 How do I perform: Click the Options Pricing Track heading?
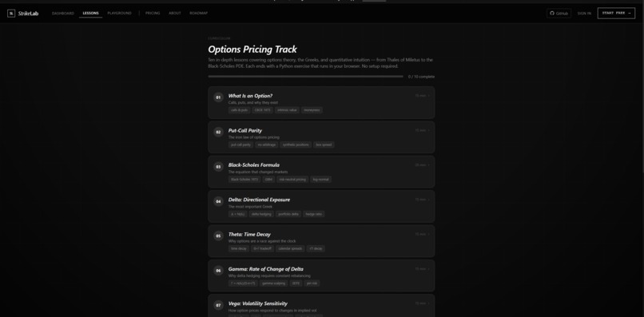(x=252, y=50)
